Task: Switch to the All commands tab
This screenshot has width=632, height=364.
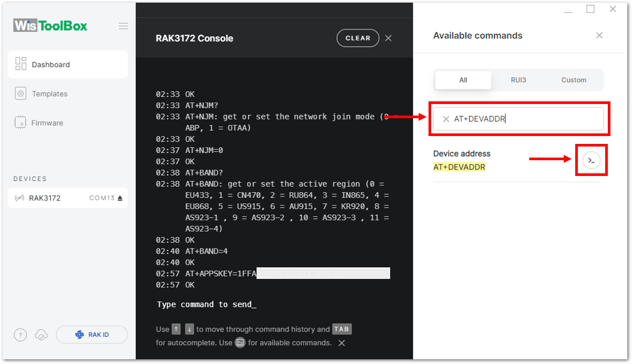Action: click(463, 80)
